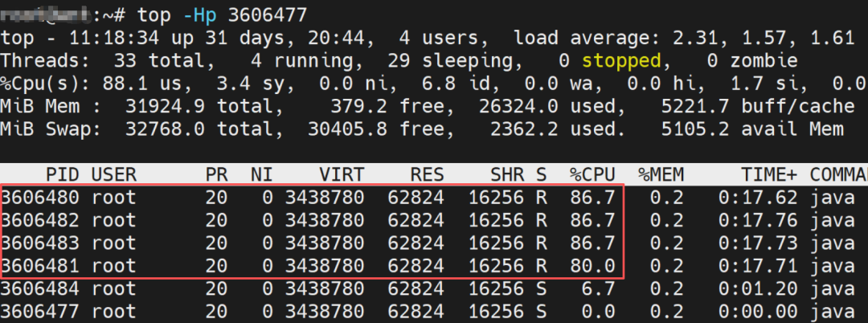Click TIME+ value 0:17.62
Image resolution: width=868 pixels, height=323 pixels.
pos(758,198)
